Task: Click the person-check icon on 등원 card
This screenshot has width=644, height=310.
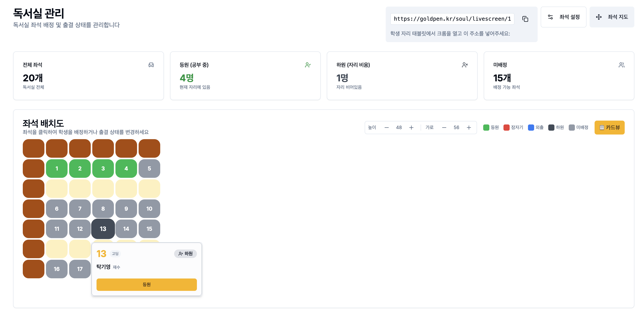Action: pos(308,65)
